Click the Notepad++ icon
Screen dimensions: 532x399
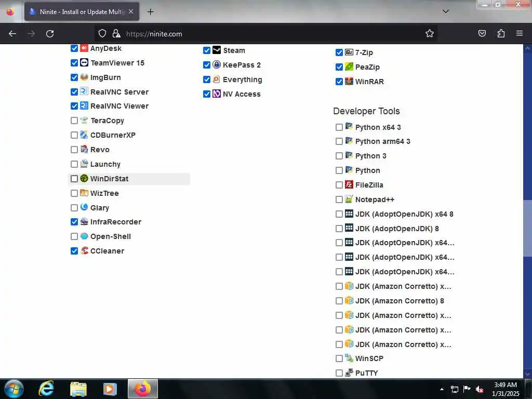tap(349, 199)
